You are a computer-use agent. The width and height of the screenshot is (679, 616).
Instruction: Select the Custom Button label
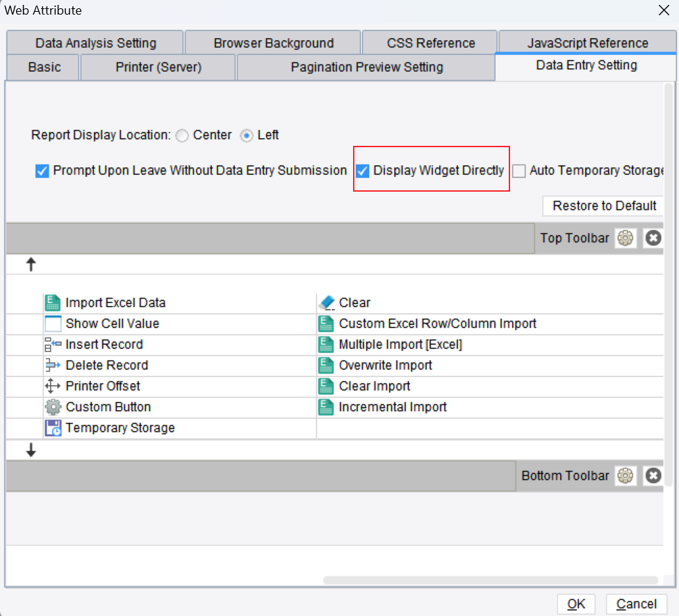108,407
